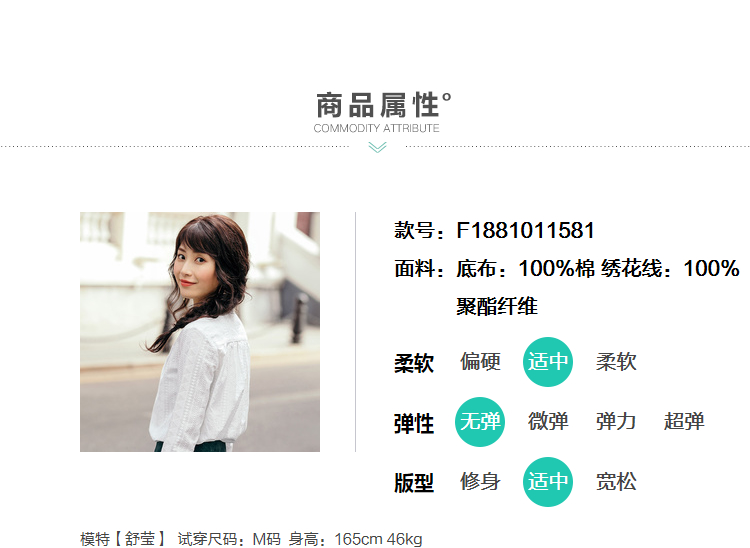750x548 pixels.
Task: Choose 柔软 softness option on the right
Action: pos(616,362)
